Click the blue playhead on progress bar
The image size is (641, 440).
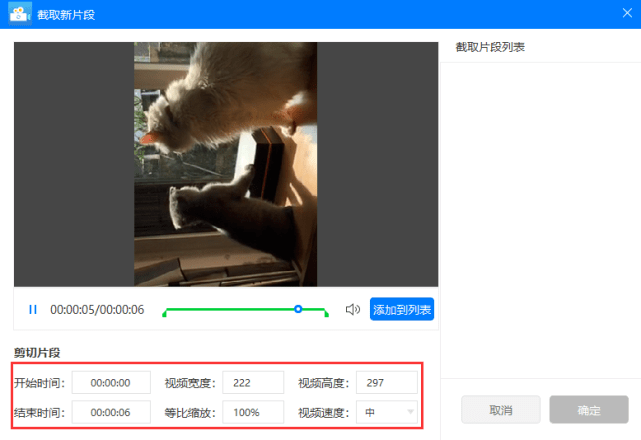[298, 309]
